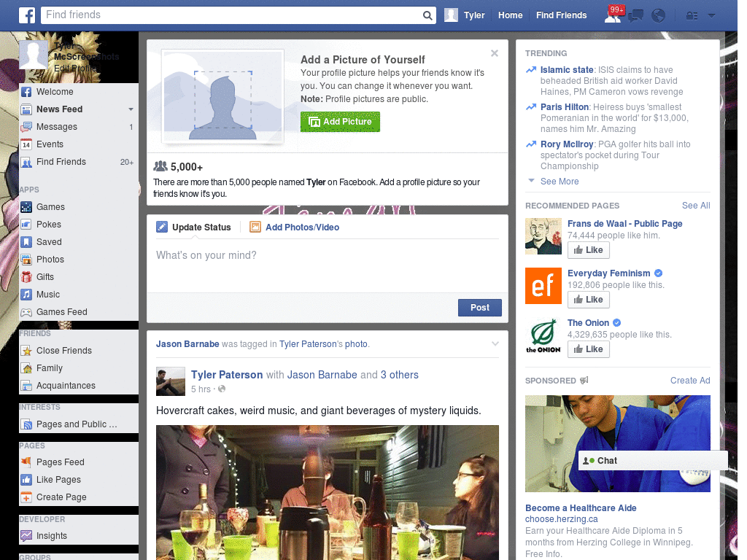Click Edit Profile link
Screen dimensions: 747x560
coord(75,69)
